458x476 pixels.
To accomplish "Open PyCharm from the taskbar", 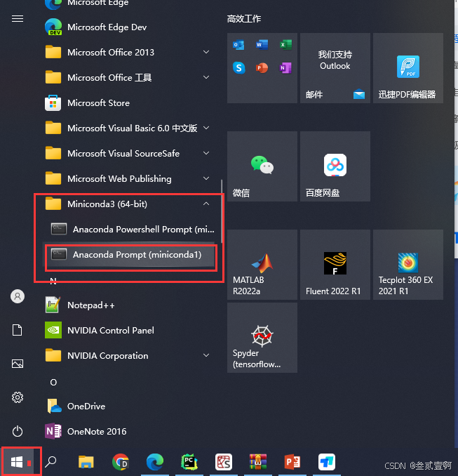I will click(x=189, y=462).
